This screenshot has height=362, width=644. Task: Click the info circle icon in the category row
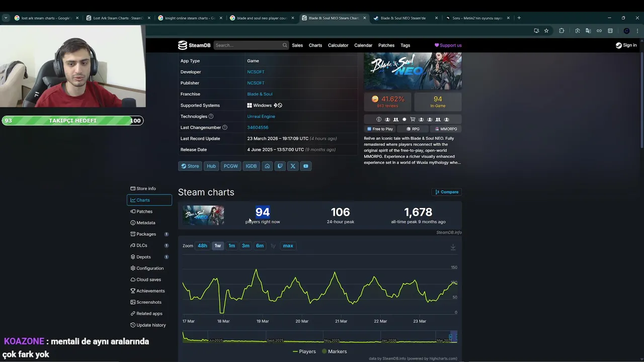click(x=379, y=119)
